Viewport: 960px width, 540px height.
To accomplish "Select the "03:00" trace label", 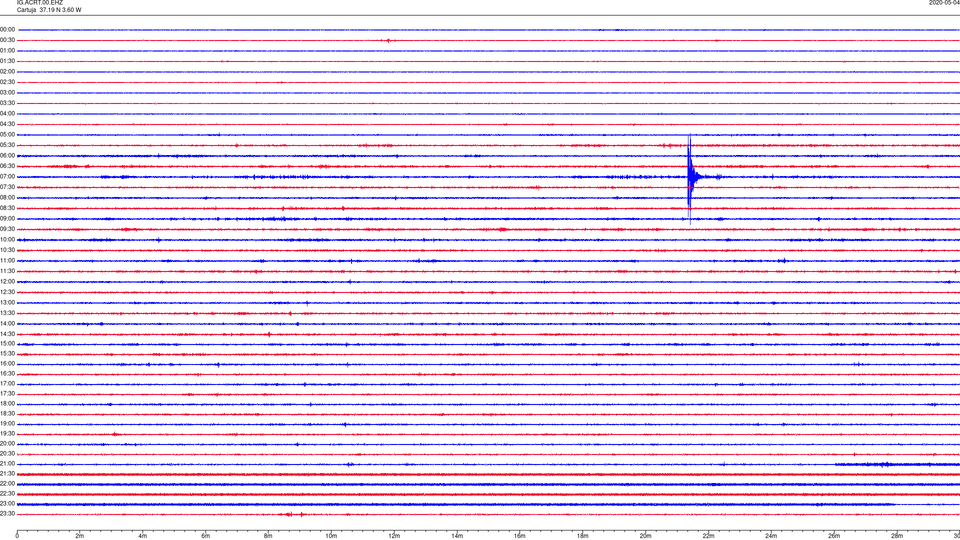I will [7, 92].
